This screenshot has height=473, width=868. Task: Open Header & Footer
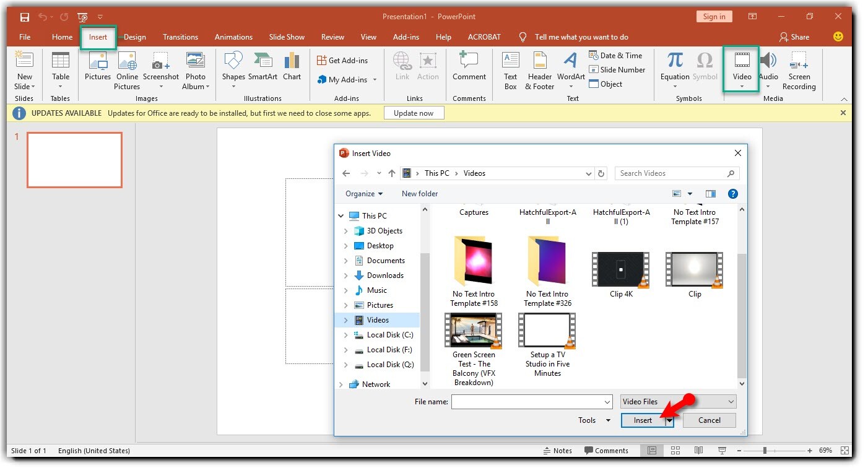point(540,71)
